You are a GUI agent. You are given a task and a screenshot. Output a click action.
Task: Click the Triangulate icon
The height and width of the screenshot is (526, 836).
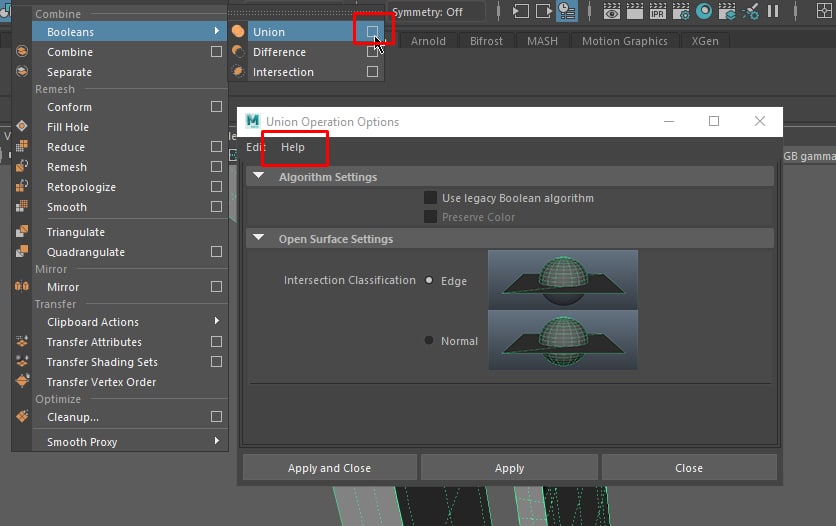[22, 231]
